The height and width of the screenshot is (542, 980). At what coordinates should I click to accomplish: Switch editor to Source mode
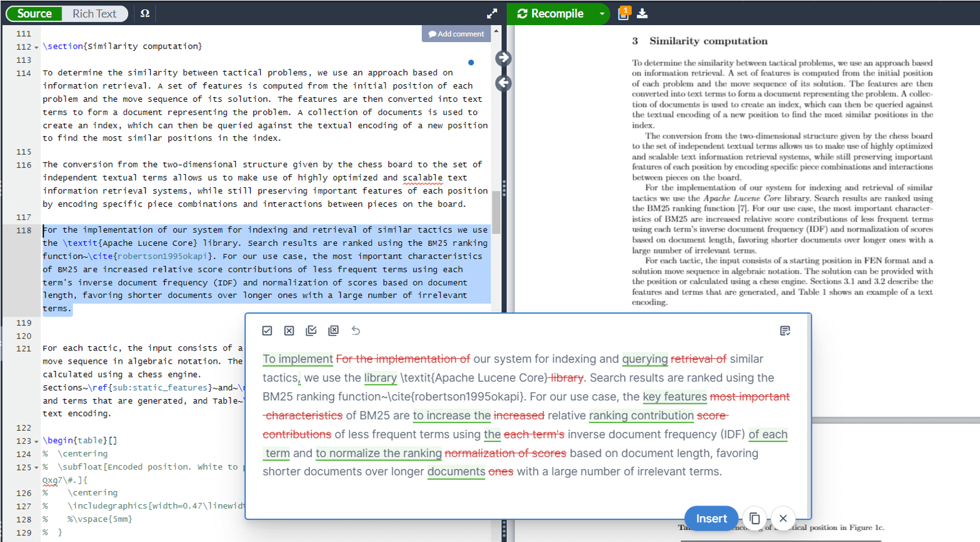click(34, 13)
